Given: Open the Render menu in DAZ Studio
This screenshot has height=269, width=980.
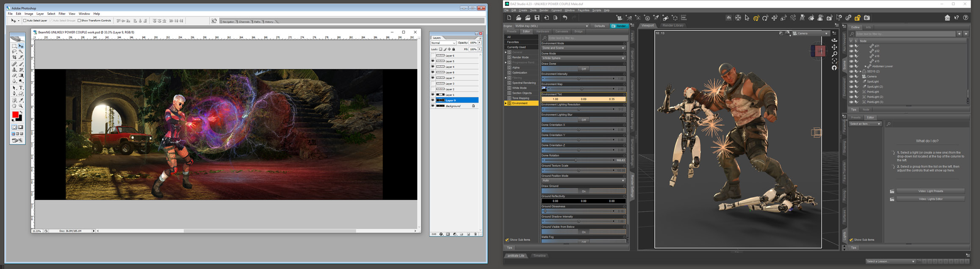Looking at the screenshot, I should pyautogui.click(x=544, y=10).
